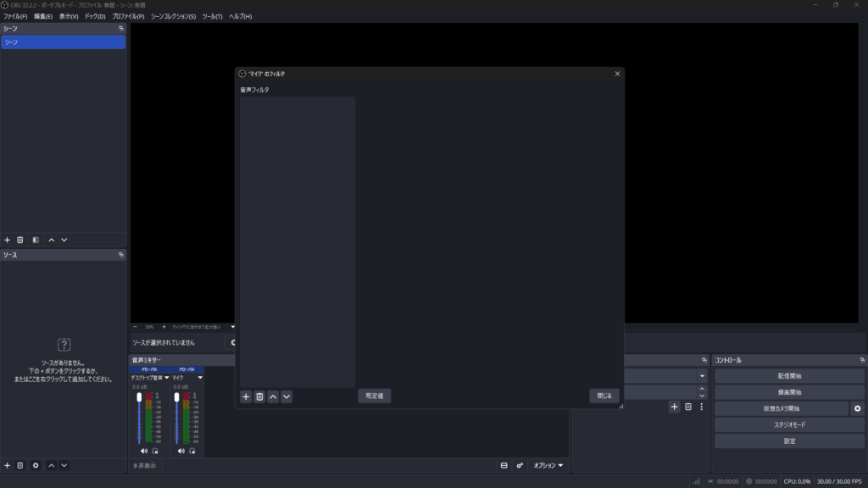The width and height of the screenshot is (868, 488).
Task: Open virtual camera settings gear
Action: [x=858, y=409]
